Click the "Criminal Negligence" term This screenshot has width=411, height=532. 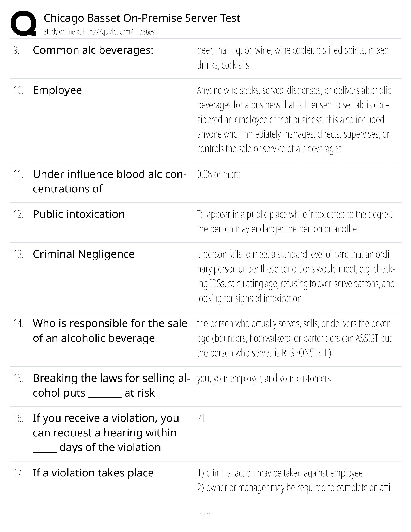(x=83, y=254)
